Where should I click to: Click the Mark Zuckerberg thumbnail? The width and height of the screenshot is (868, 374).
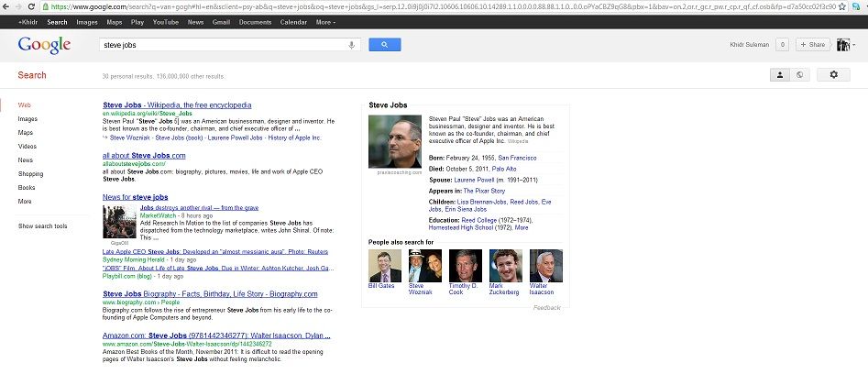[505, 266]
